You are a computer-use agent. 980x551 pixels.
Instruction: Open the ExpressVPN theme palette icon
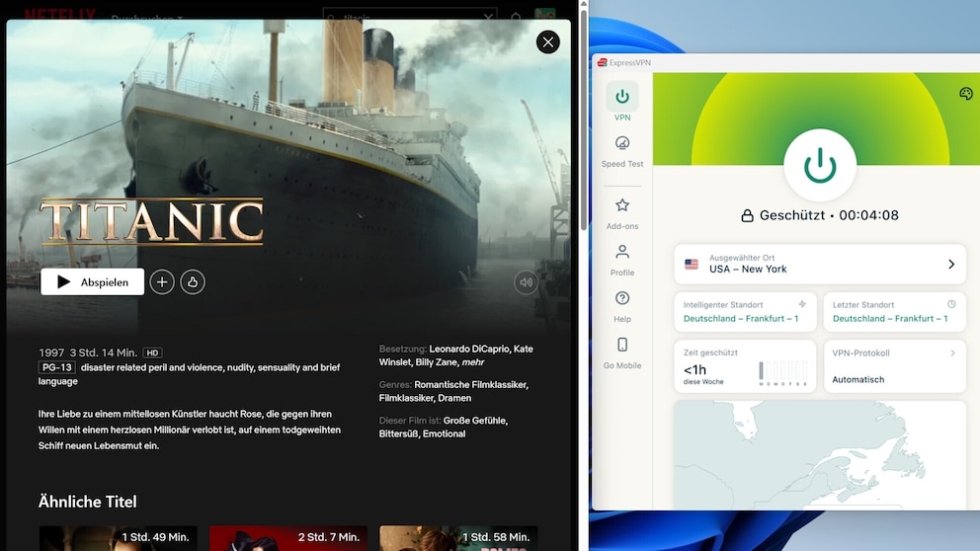[966, 94]
